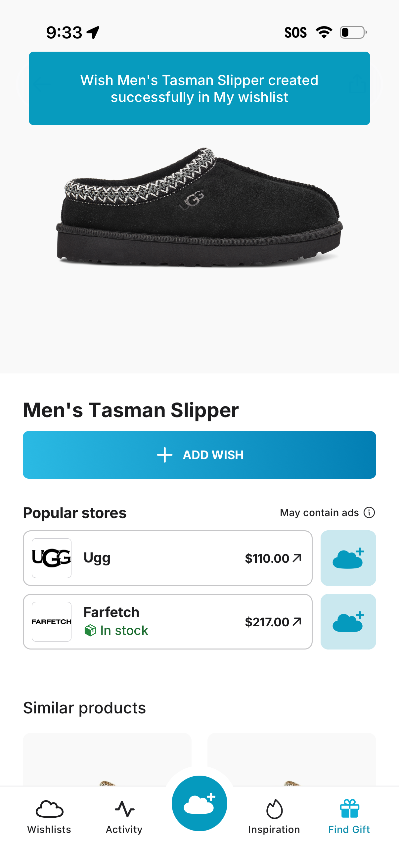Select the UGG store logo
Viewport: 399px width, 868px height.
[52, 558]
